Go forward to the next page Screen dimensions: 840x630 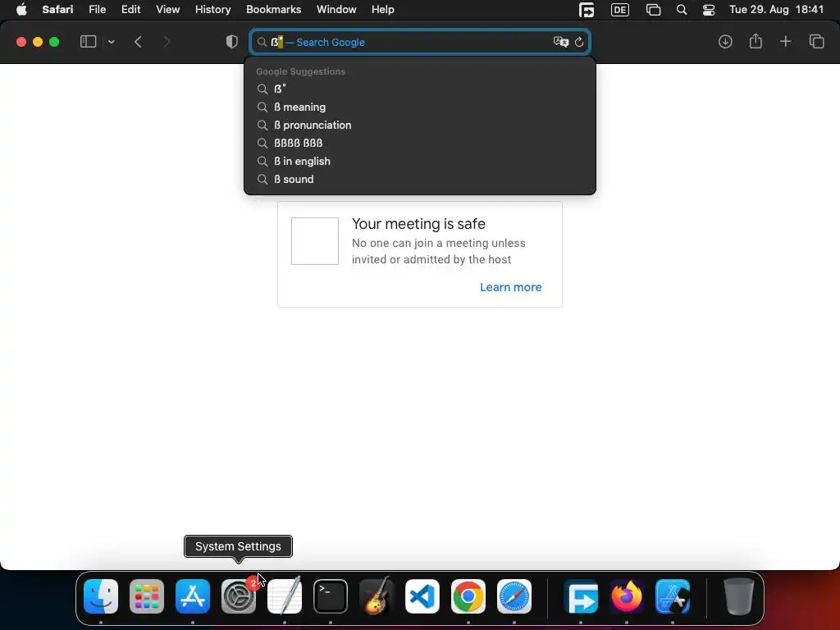click(167, 42)
